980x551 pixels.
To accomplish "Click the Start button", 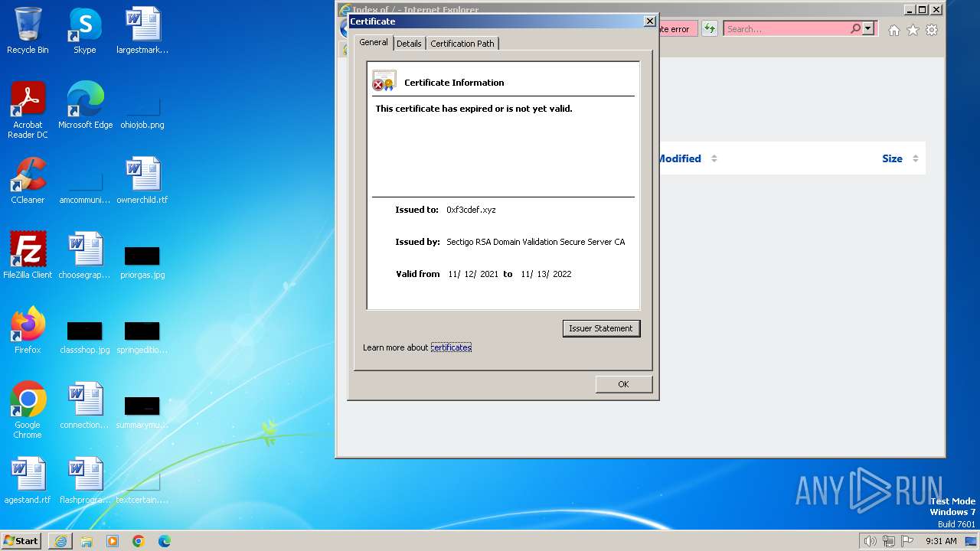I will tap(21, 541).
